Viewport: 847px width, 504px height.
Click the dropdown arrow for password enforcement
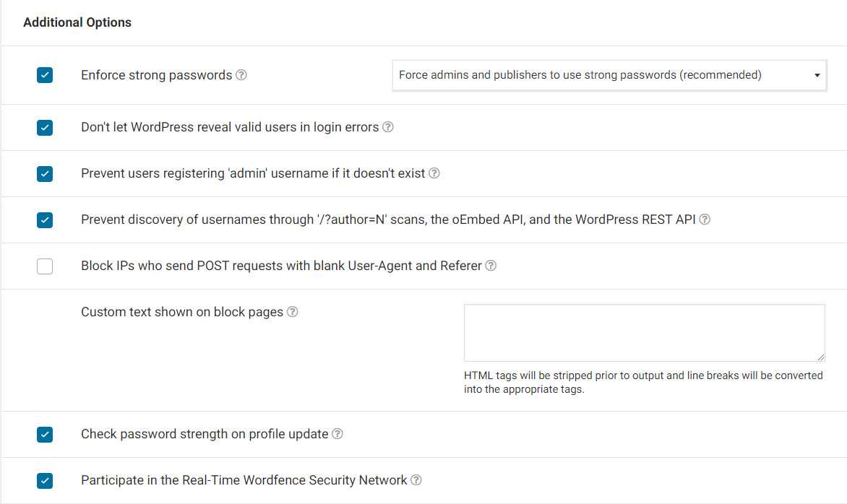pos(817,75)
